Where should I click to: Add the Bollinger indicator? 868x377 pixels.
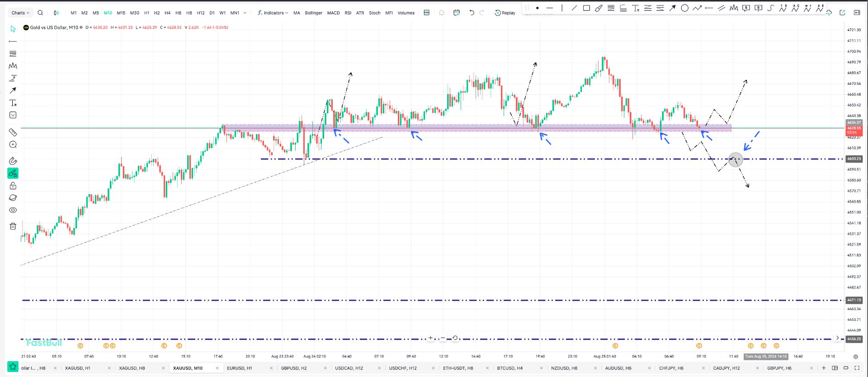(x=314, y=13)
